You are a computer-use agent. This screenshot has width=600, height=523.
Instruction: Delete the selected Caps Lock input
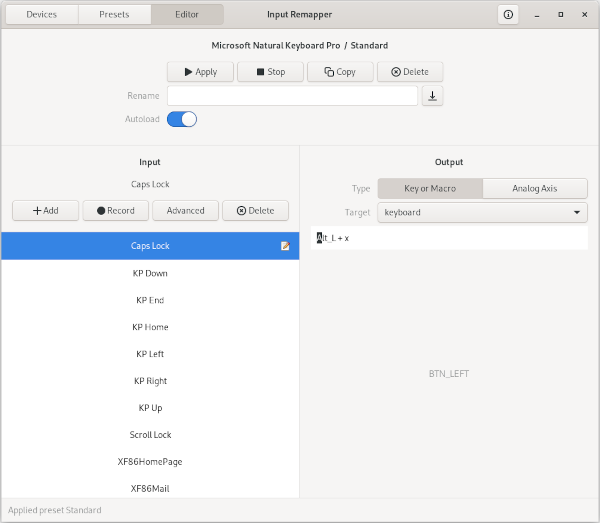click(255, 210)
